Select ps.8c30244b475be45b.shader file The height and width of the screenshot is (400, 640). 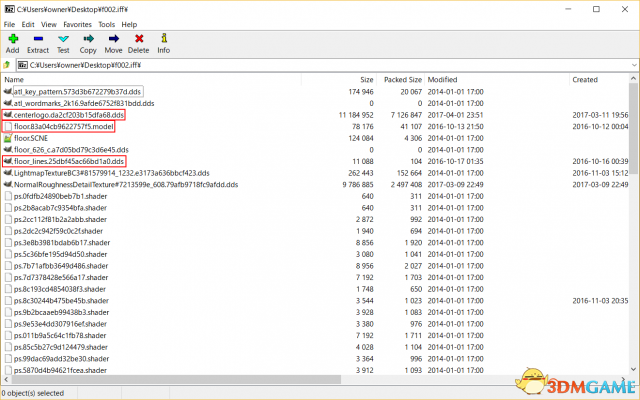(61, 301)
